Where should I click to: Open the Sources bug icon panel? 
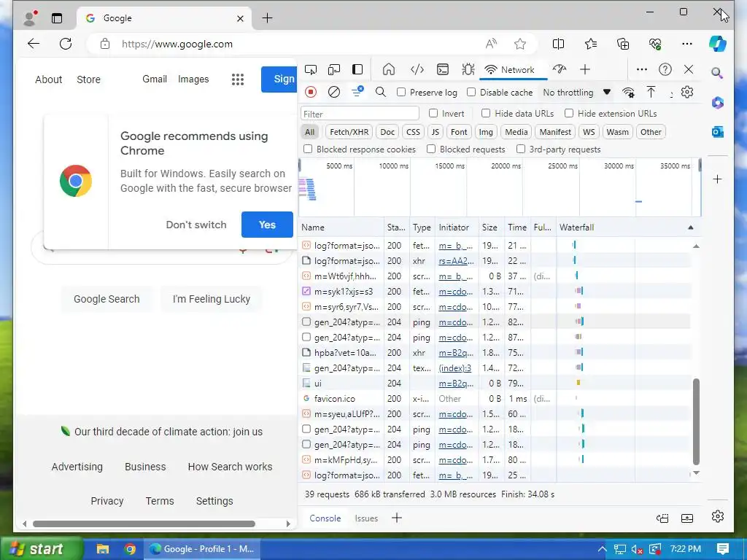coord(468,69)
